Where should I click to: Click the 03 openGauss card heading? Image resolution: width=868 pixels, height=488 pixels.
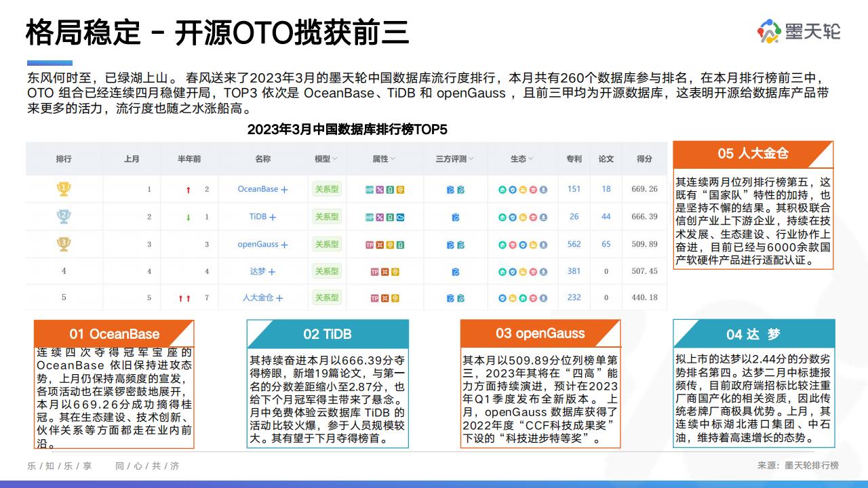(x=540, y=333)
